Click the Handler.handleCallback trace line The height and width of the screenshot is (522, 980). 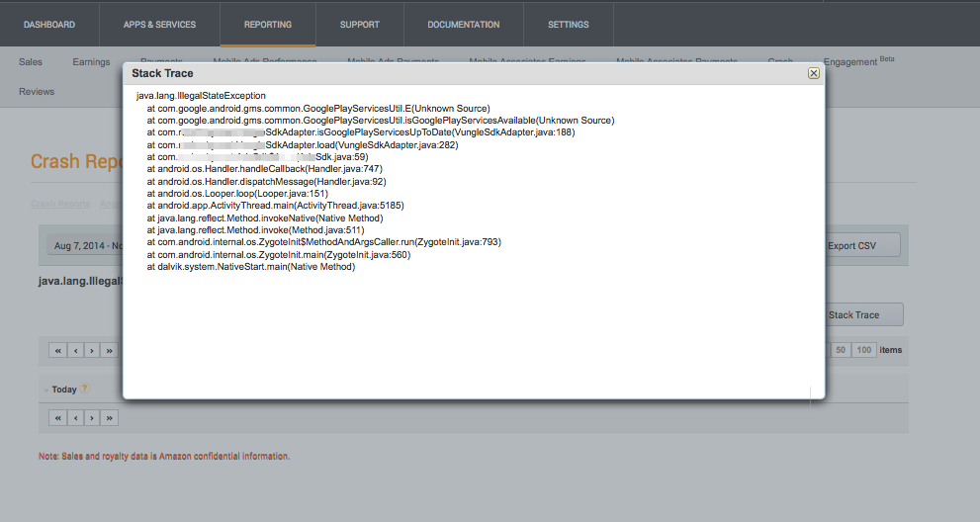point(264,169)
